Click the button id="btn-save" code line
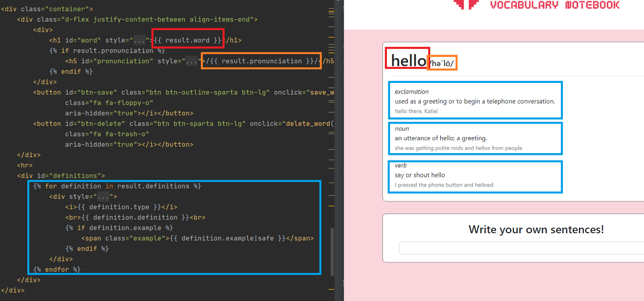 184,92
